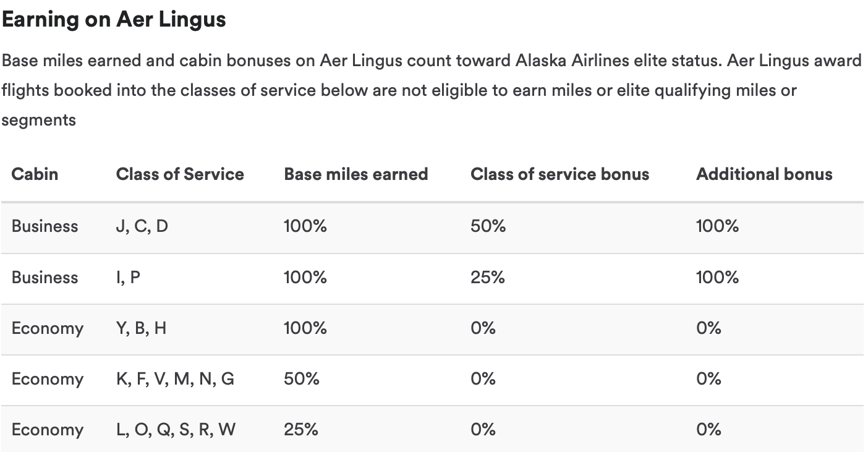Click the 'Y, B, H' economy class cell
This screenshot has width=868, height=452.
pos(141,328)
